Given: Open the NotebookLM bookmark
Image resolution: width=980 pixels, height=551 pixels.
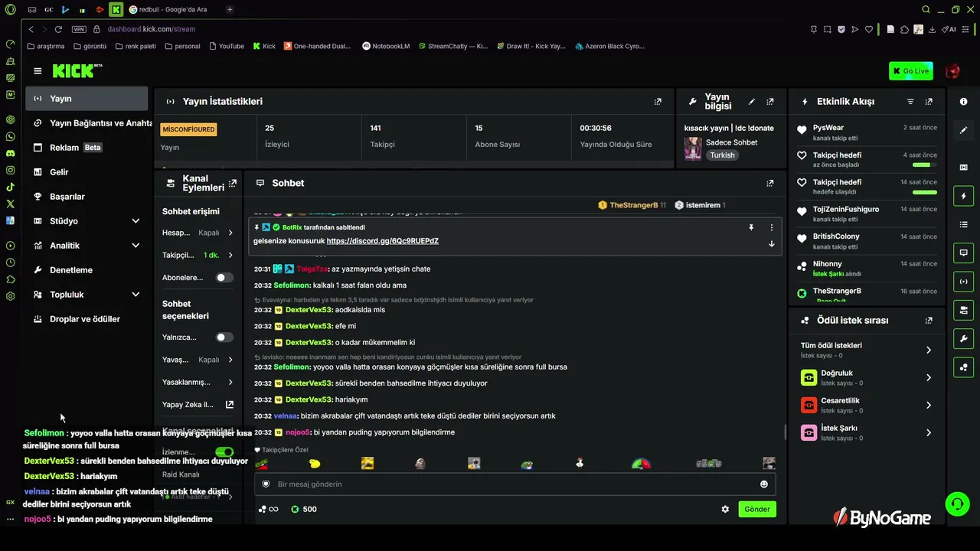Looking at the screenshot, I should (386, 46).
